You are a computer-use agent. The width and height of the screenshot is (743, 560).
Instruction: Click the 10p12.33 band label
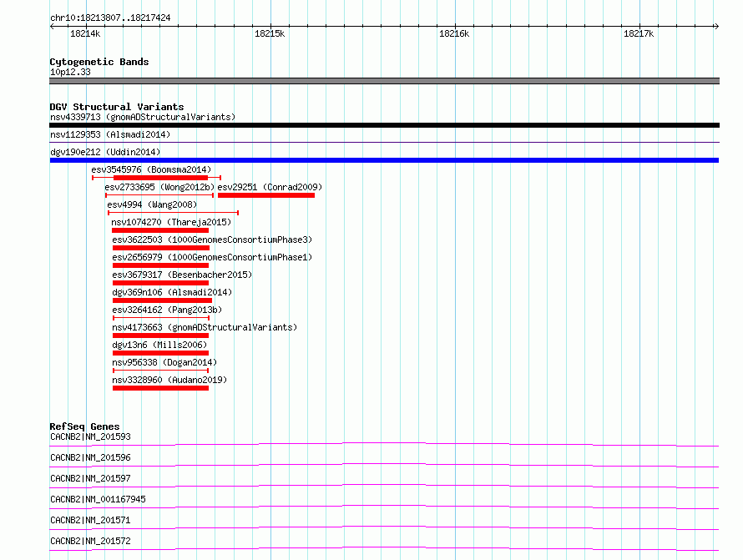70,72
